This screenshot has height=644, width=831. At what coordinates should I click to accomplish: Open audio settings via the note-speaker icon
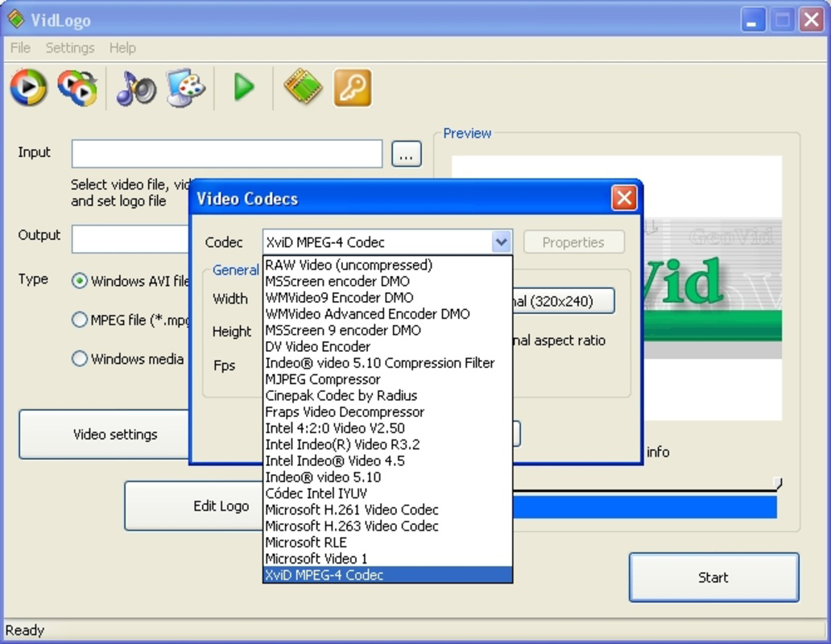(x=135, y=89)
